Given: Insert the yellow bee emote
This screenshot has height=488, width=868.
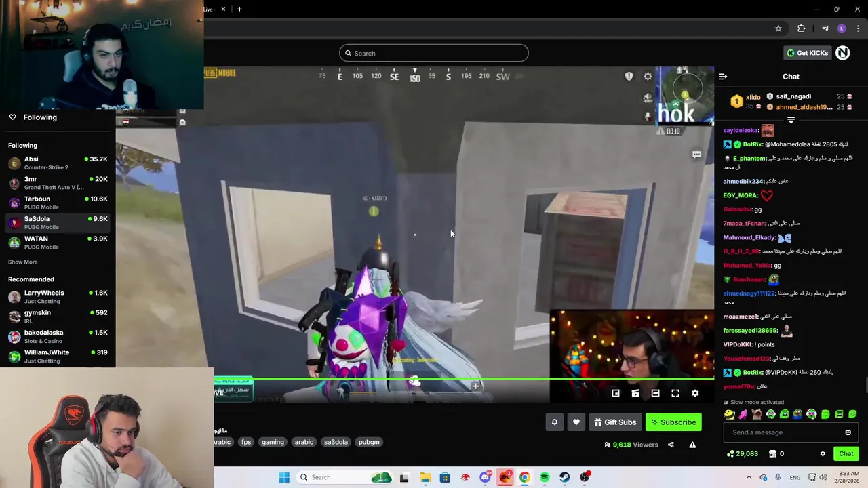Looking at the screenshot, I should [730, 414].
